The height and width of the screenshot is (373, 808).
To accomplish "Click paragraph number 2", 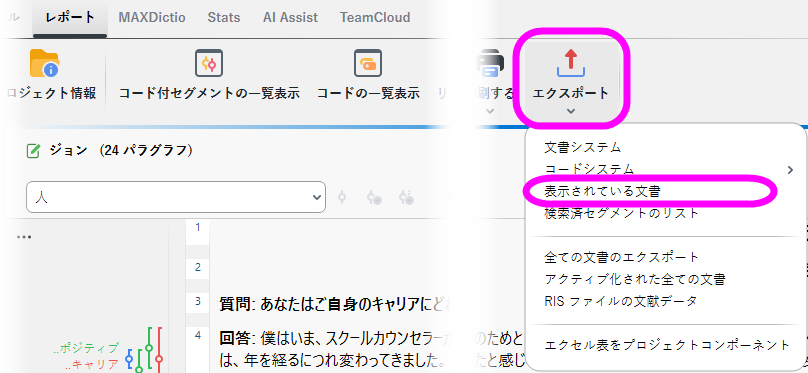I will pyautogui.click(x=198, y=267).
